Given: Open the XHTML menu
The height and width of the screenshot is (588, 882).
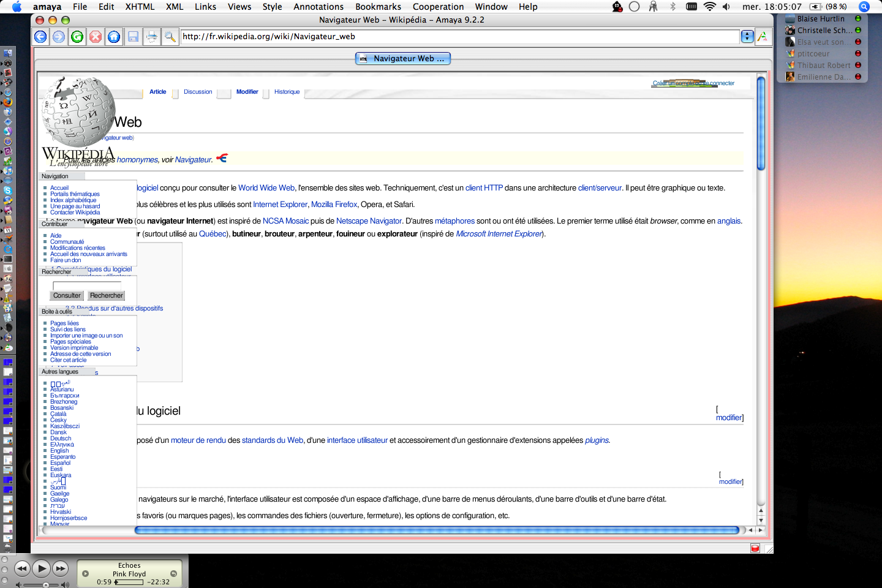Looking at the screenshot, I should point(140,7).
